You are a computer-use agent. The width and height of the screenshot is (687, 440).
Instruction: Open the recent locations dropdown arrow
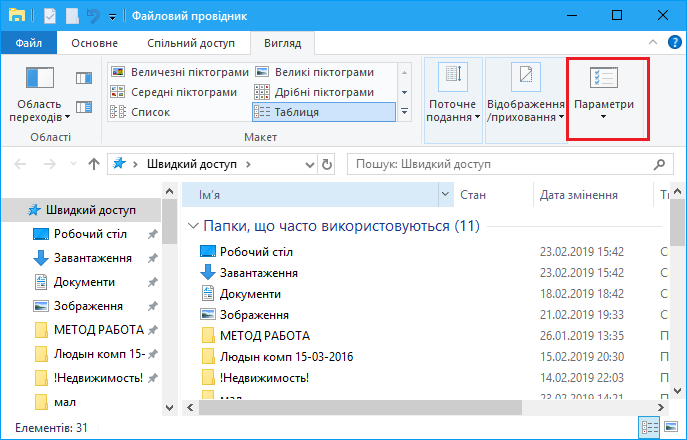[x=74, y=164]
